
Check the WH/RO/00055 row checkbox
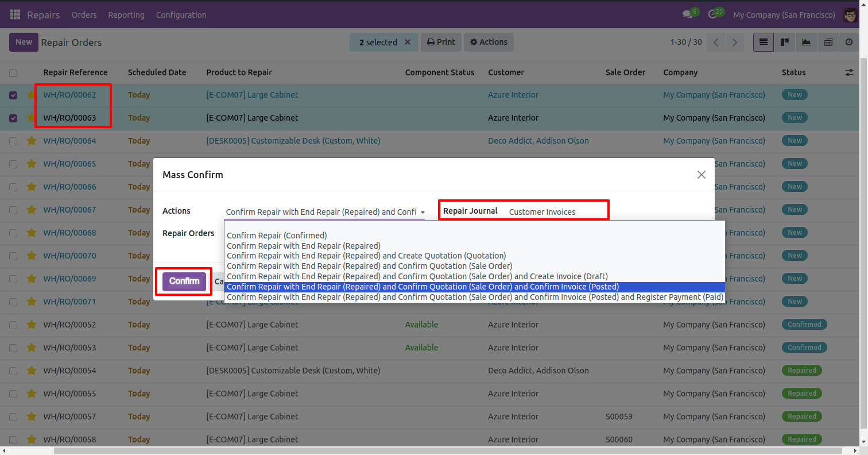pos(13,394)
